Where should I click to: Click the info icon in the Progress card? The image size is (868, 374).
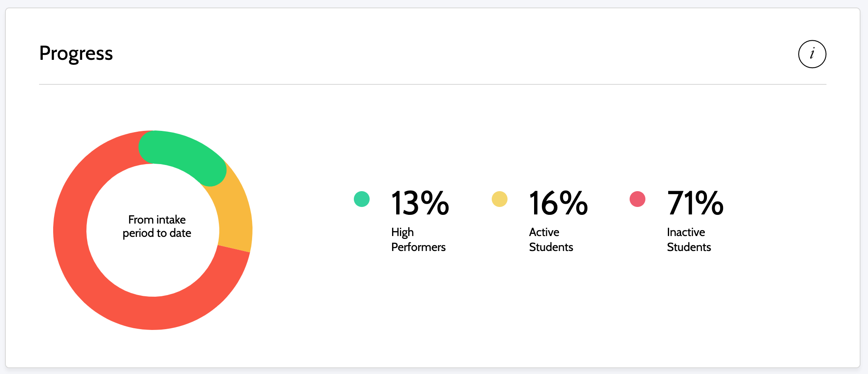coord(812,54)
